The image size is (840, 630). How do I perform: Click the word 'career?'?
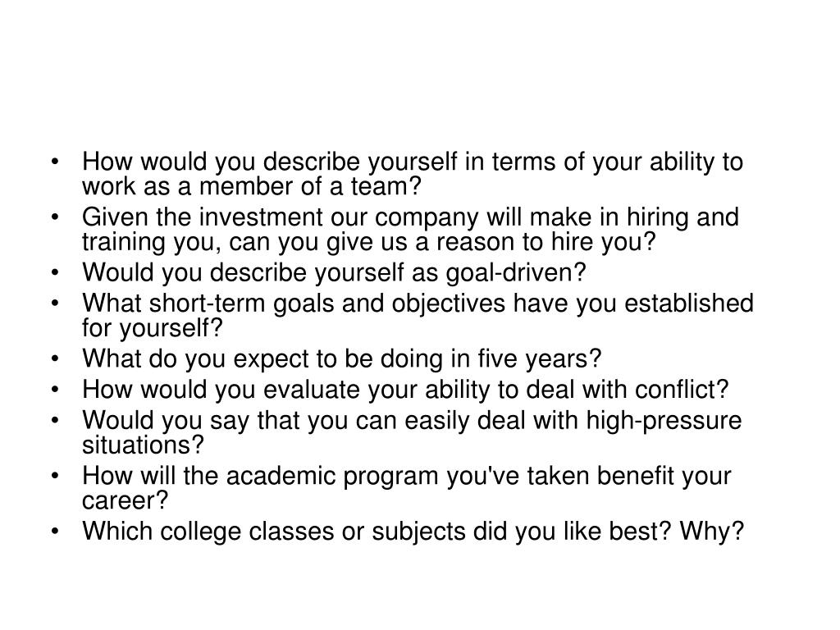[x=125, y=501]
